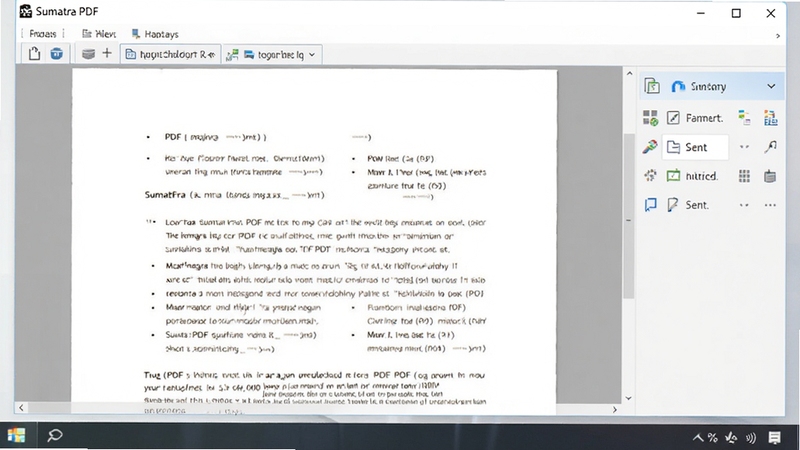Click the percent icon in system tray
This screenshot has width=800, height=450.
coord(713,438)
